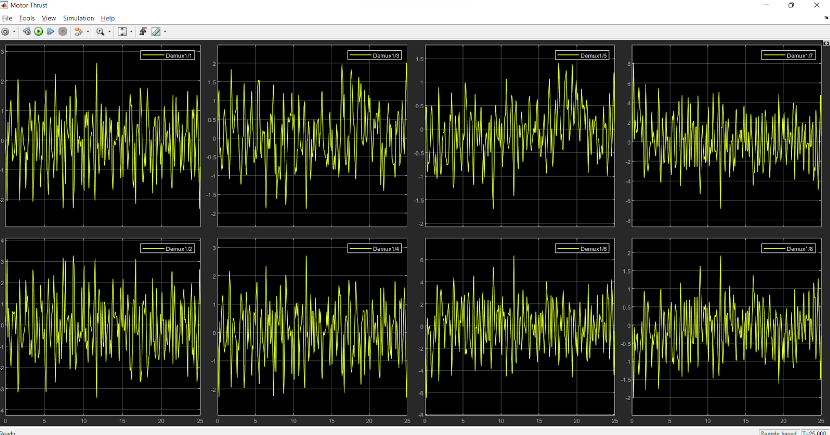Expand the Scale Axes dropdown arrow
This screenshot has width=830, height=435.
[131, 32]
